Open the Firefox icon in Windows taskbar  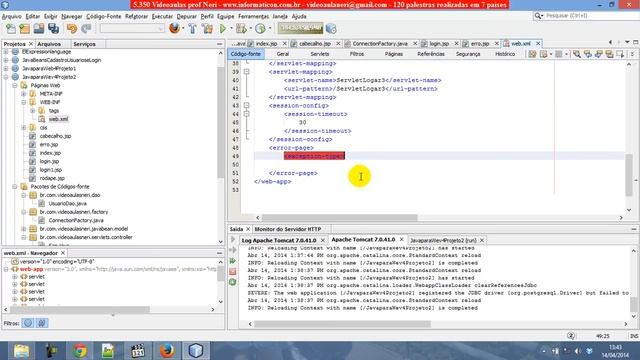click(167, 351)
